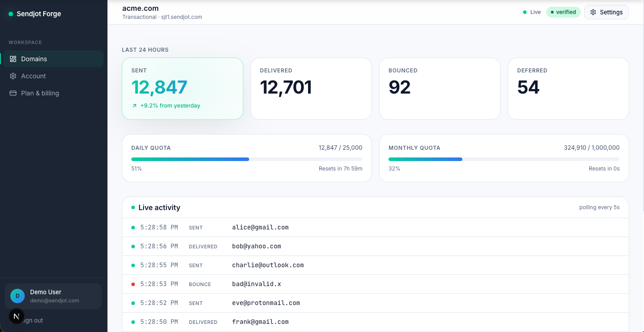The height and width of the screenshot is (332, 644).
Task: Click the +9.2% from yesterday trend arrow
Action: [x=134, y=106]
